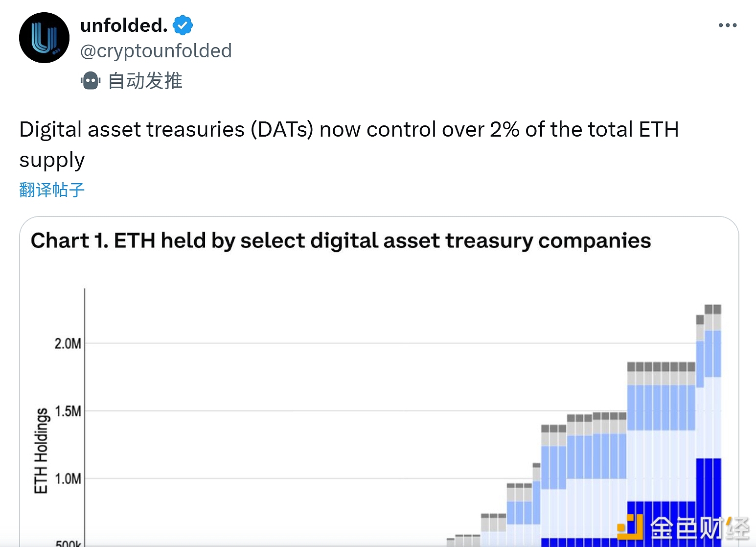Click the @cryptounfolded handle
Viewport: 756px width, 547px height.
(x=156, y=51)
